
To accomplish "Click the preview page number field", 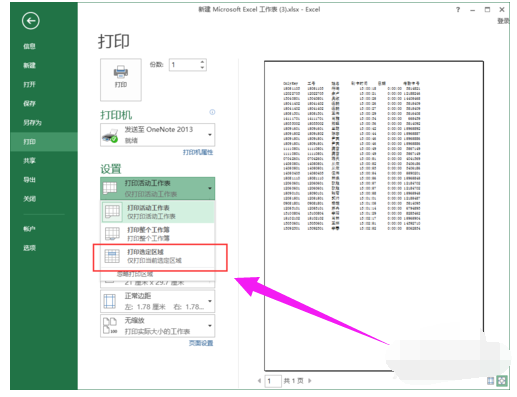I will pyautogui.click(x=273, y=381).
